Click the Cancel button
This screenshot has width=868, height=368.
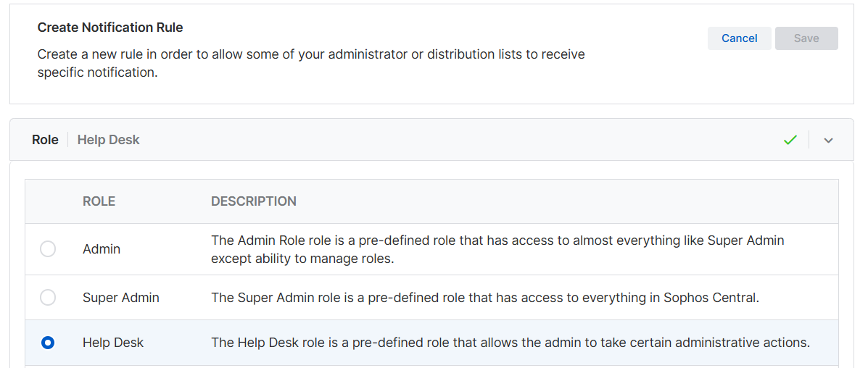click(x=739, y=38)
